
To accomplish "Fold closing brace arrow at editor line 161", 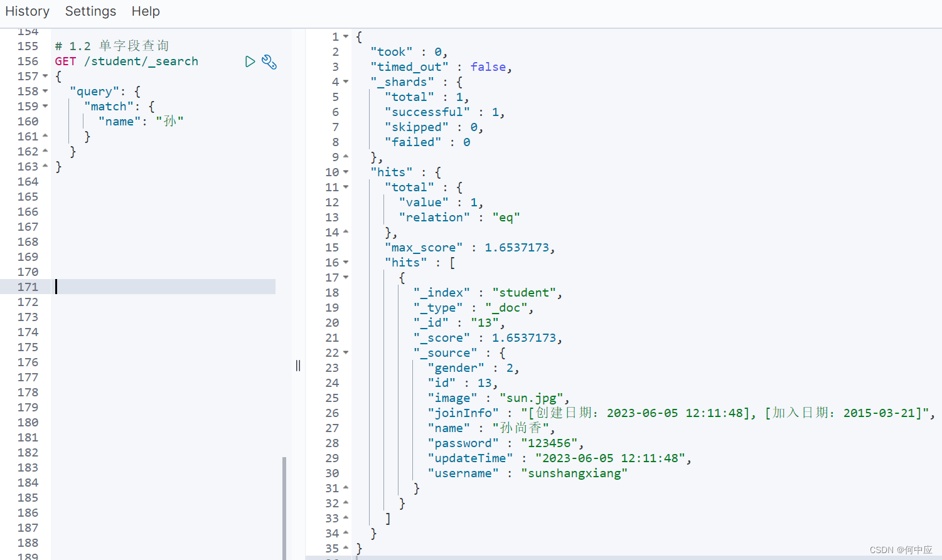I will tap(45, 136).
